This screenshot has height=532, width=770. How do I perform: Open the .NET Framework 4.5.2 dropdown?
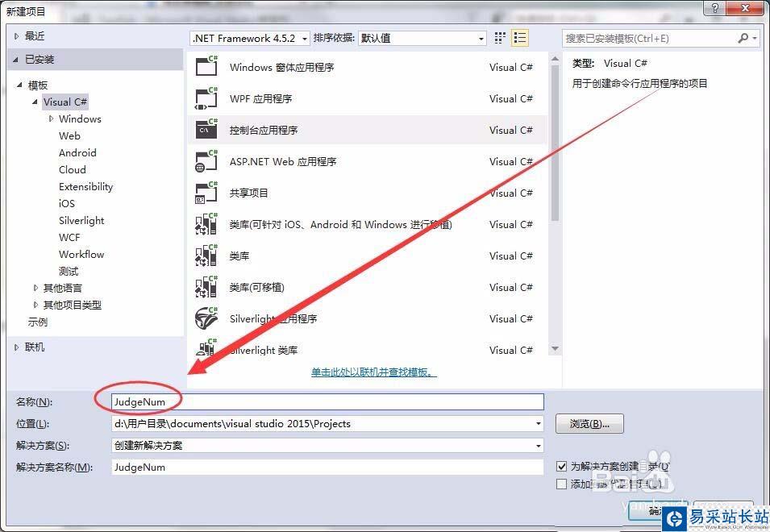250,38
